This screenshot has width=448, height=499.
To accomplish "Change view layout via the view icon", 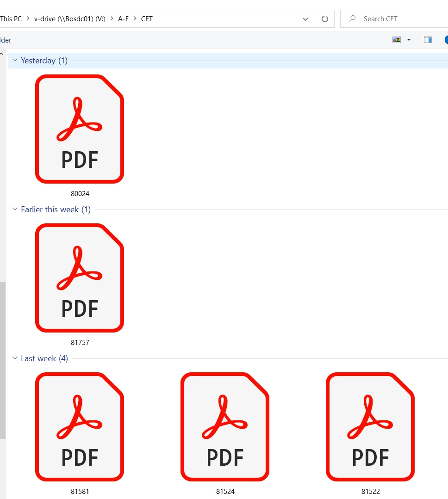I will pyautogui.click(x=397, y=40).
